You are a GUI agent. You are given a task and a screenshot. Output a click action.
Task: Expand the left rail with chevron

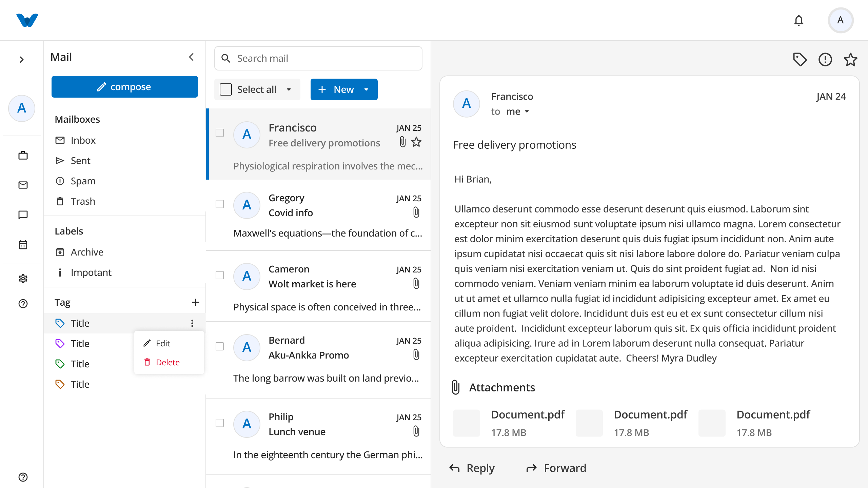(22, 60)
